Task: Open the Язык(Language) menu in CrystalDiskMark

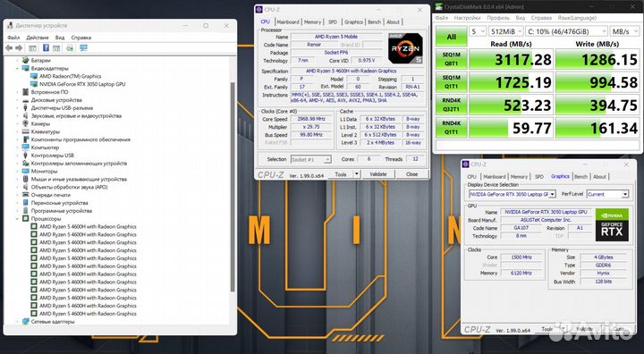Action: (x=577, y=18)
